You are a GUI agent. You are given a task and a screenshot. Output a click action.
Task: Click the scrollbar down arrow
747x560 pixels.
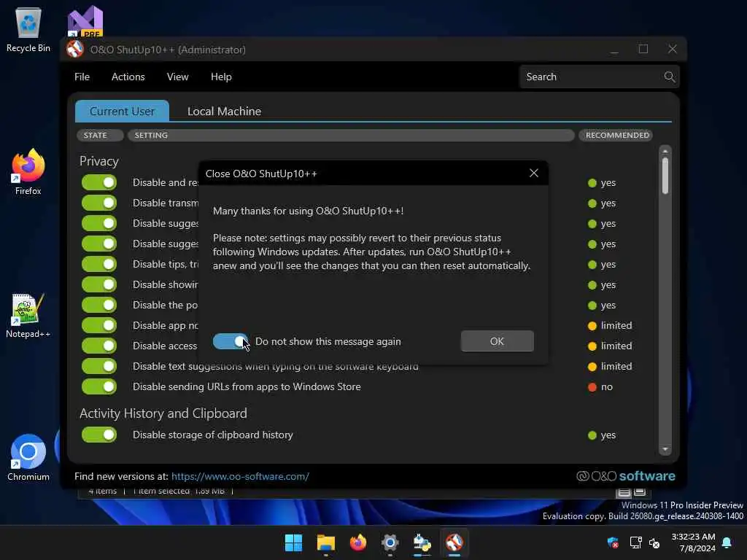tap(665, 449)
